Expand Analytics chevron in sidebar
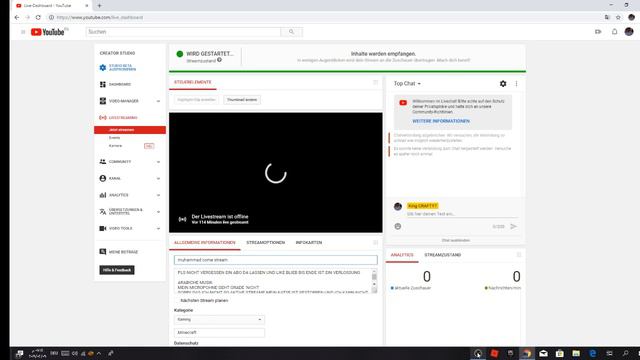The height and width of the screenshot is (360, 640). [158, 196]
